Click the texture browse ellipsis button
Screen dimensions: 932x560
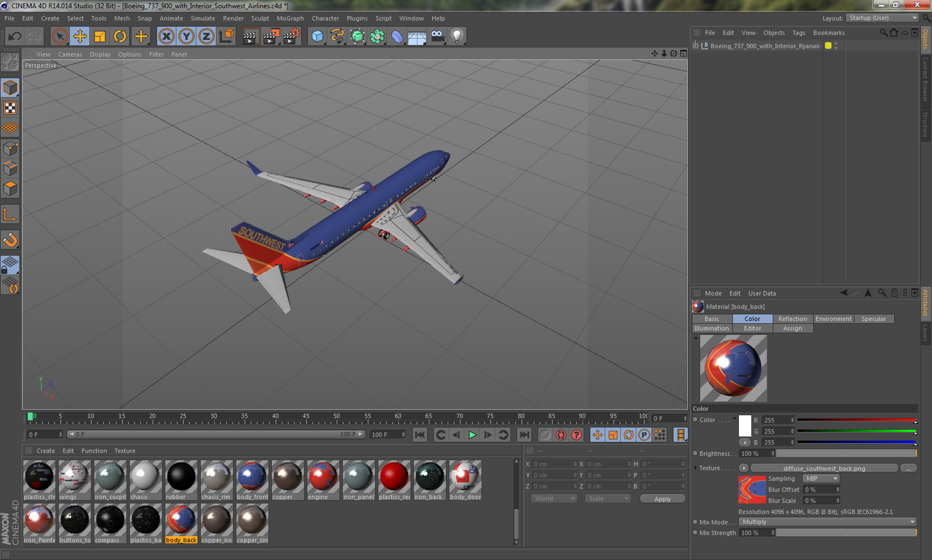coord(908,469)
